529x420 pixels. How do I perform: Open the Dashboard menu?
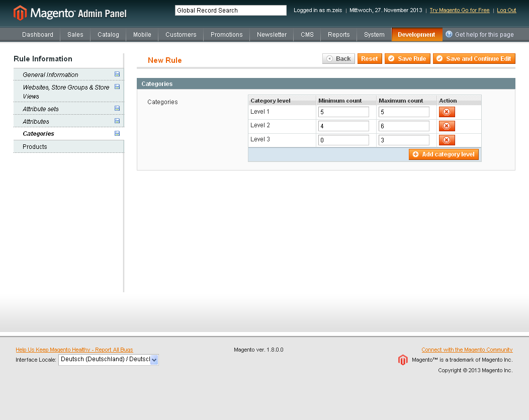pos(37,34)
